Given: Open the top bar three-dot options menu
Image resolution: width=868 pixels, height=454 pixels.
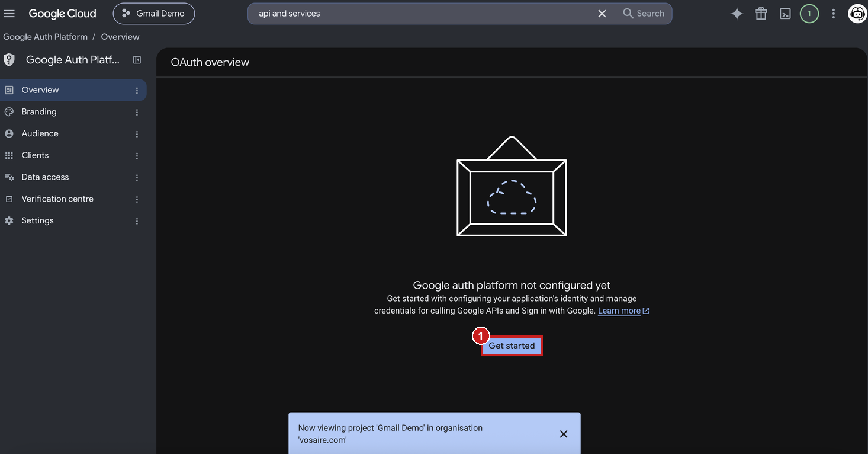Looking at the screenshot, I should click(834, 14).
